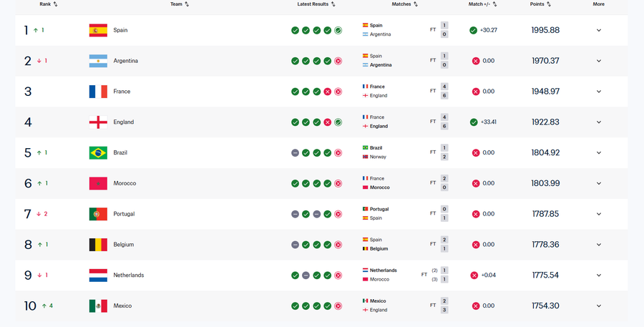Click Spain's most recent highlighted win icon

[x=338, y=30]
